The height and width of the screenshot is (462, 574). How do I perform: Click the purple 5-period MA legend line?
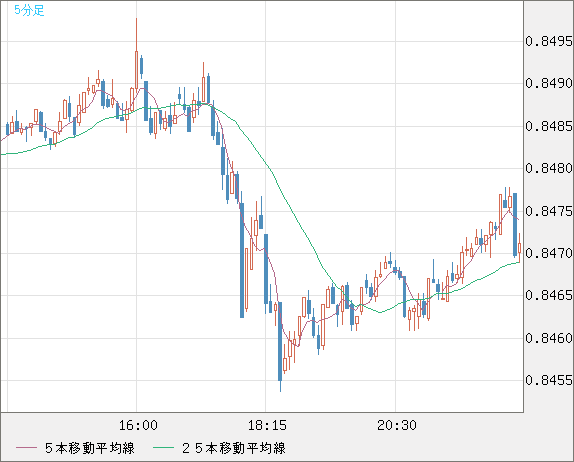coord(26,448)
